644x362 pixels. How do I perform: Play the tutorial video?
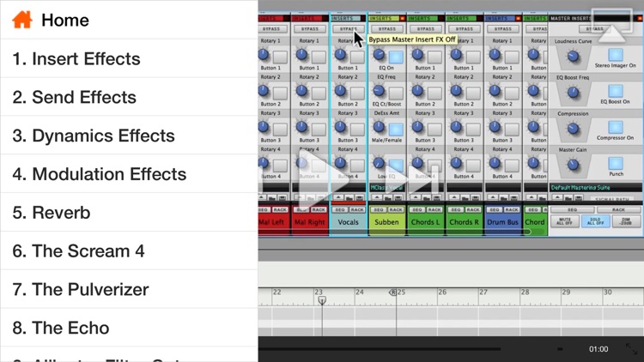click(x=324, y=179)
